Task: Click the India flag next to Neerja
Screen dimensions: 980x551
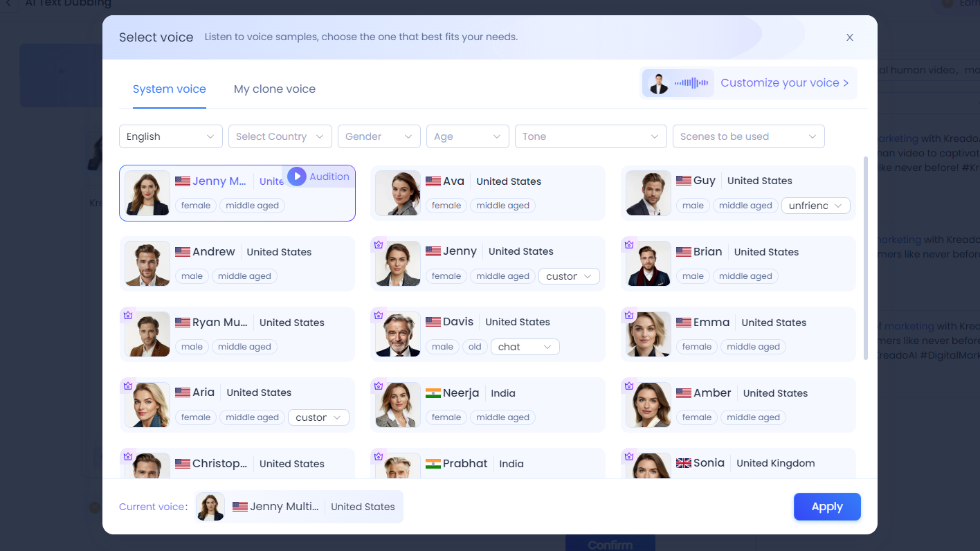Action: point(433,393)
